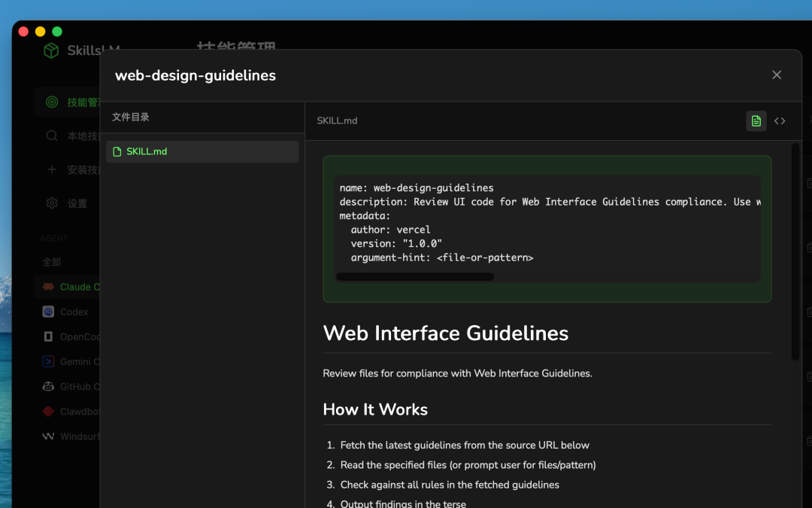Image resolution: width=812 pixels, height=508 pixels.
Task: Close the web-design-guidelines dialog
Action: click(776, 75)
